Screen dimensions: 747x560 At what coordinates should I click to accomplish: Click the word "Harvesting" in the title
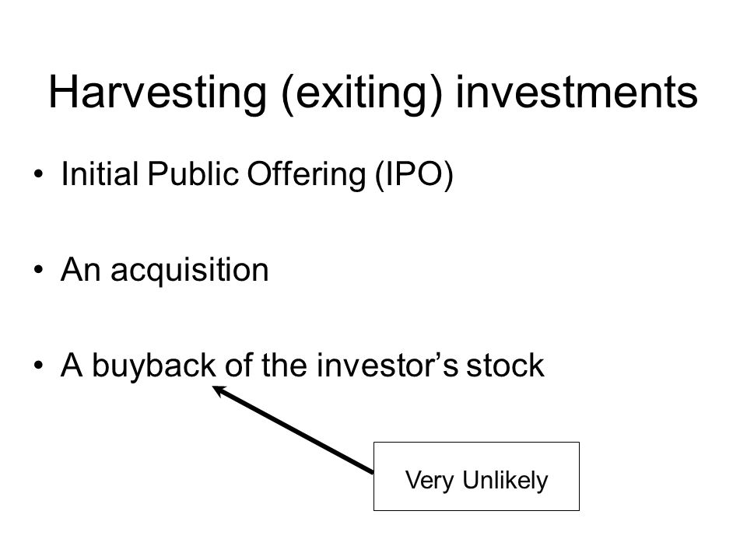pos(158,94)
